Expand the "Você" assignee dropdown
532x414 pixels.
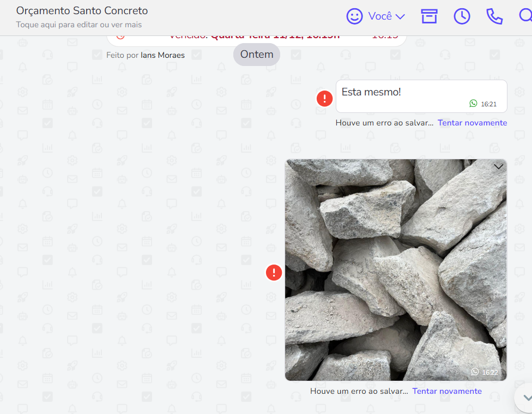[400, 16]
